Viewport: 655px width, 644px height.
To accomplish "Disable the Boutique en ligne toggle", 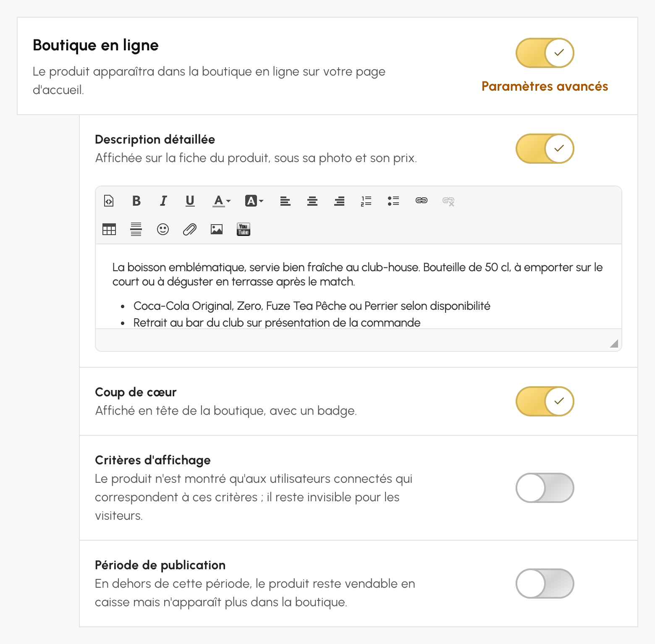I will (x=545, y=53).
